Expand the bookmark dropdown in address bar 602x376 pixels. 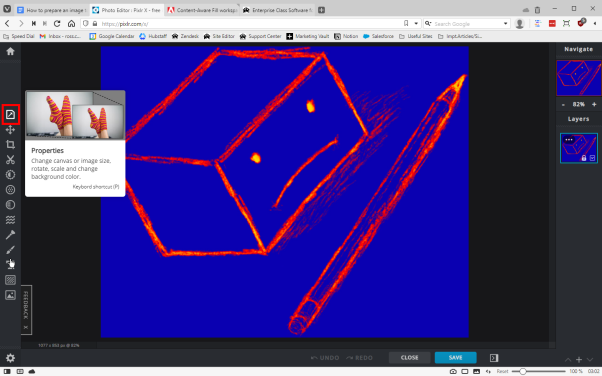(x=416, y=23)
